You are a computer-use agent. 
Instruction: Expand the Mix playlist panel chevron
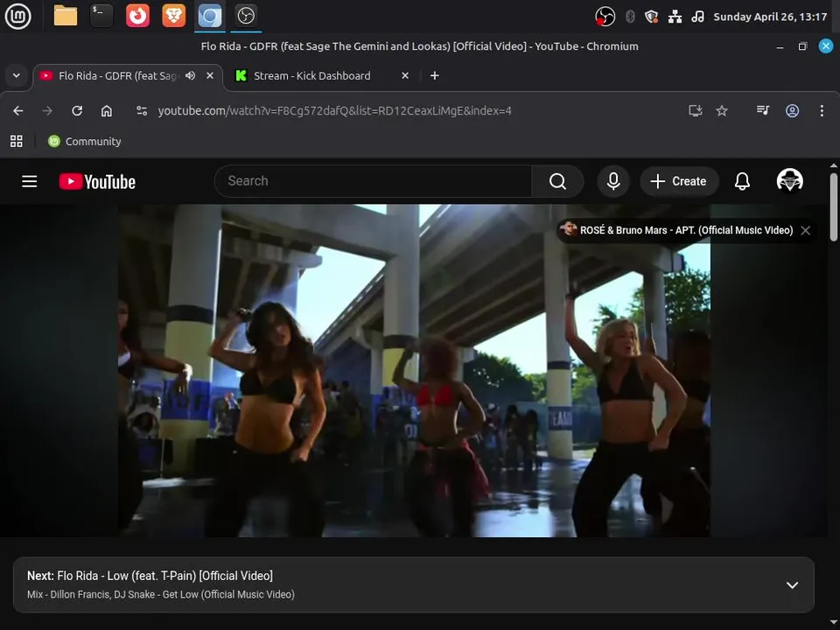click(x=792, y=585)
